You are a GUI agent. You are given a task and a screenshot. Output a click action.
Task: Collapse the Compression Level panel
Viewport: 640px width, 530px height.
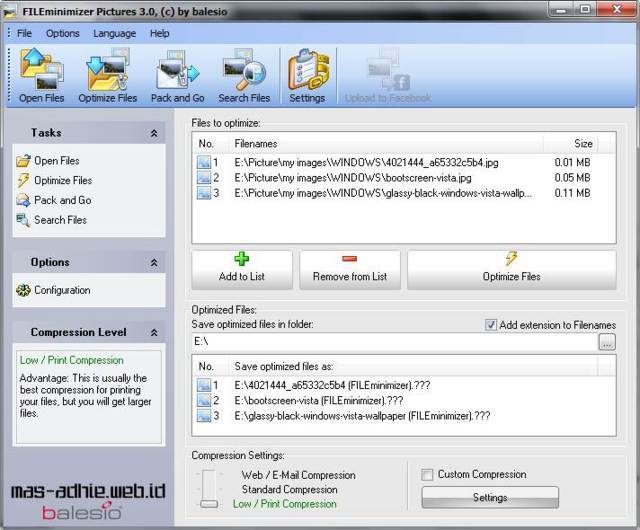point(154,332)
